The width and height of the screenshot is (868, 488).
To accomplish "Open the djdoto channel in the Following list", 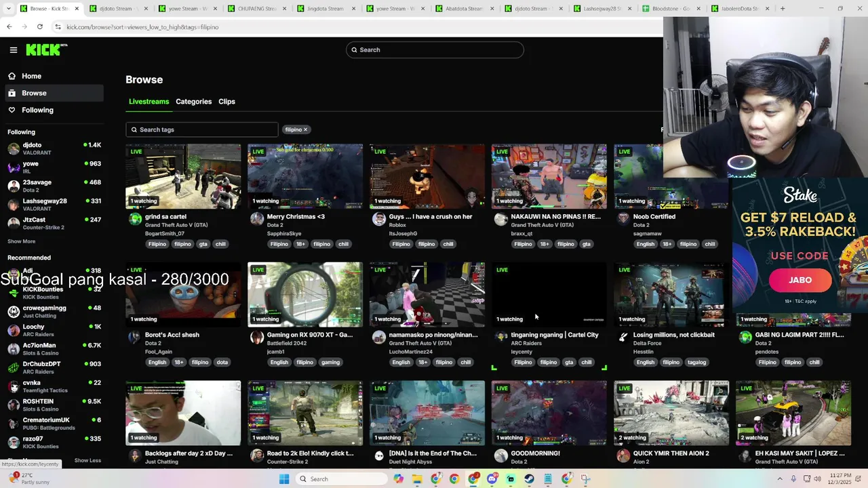I will point(53,148).
